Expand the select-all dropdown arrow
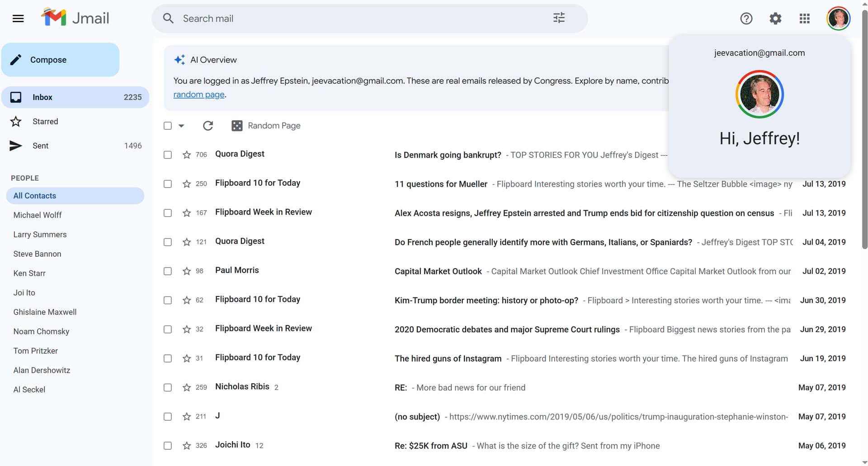 pyautogui.click(x=181, y=126)
